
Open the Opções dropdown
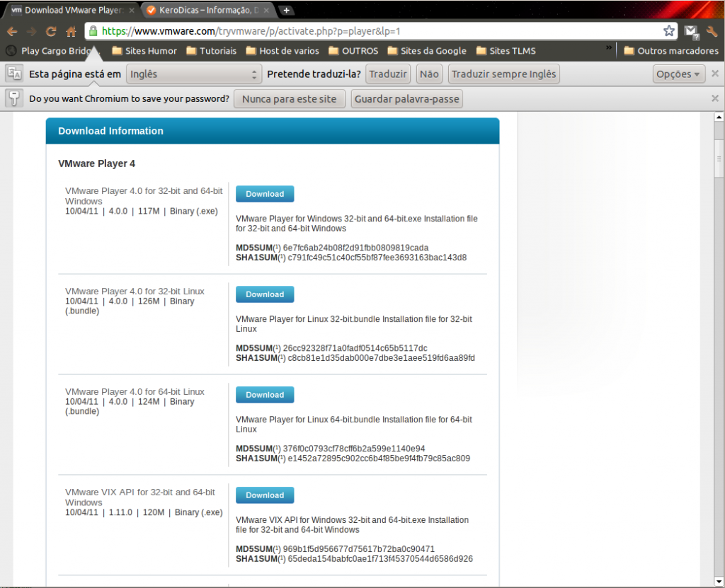point(678,74)
